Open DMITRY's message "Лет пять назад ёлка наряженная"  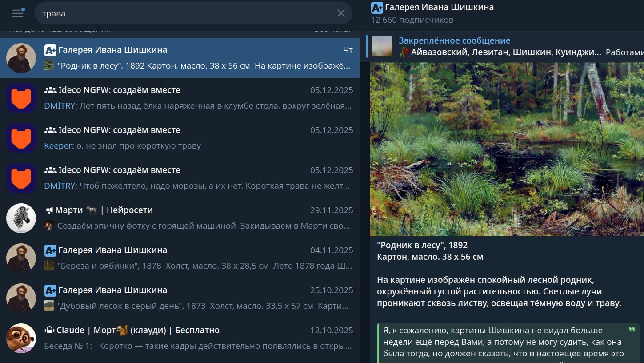coord(180,98)
